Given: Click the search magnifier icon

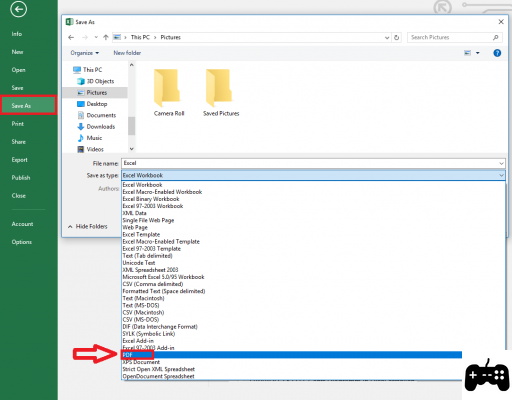Looking at the screenshot, I should (496, 37).
